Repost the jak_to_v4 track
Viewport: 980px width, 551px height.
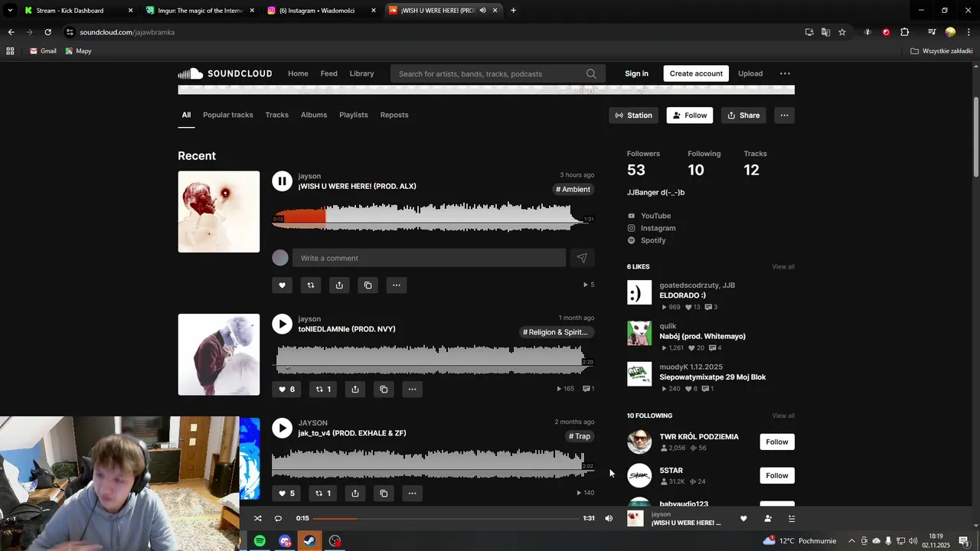click(323, 494)
